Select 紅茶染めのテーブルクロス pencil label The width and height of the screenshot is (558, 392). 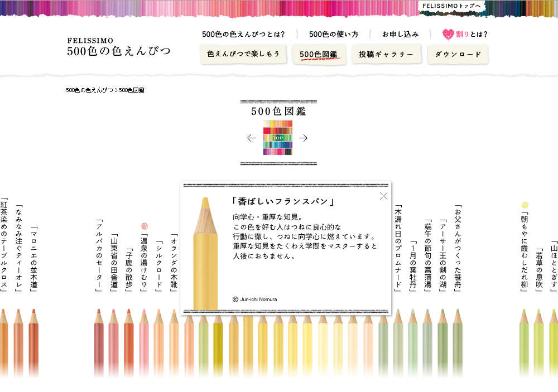pyautogui.click(x=4, y=245)
